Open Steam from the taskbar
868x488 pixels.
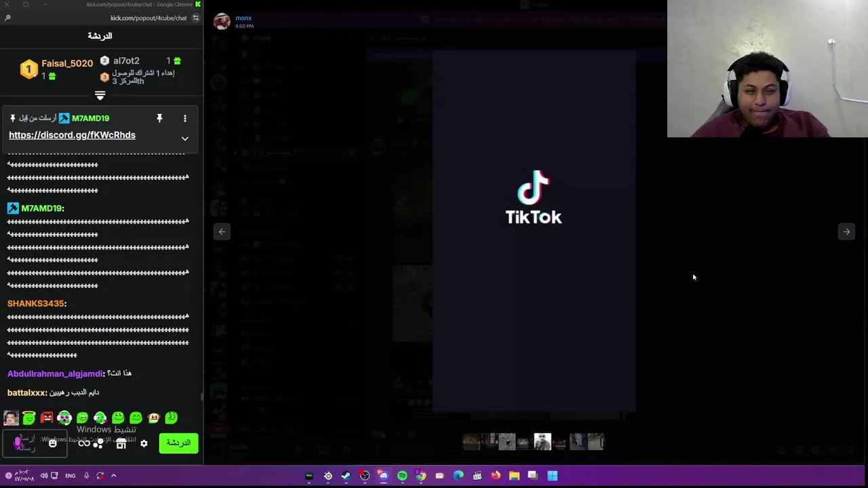point(346,476)
